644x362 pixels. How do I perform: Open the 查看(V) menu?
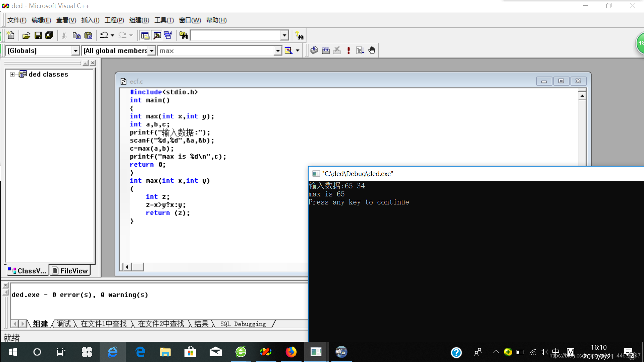[x=66, y=20]
